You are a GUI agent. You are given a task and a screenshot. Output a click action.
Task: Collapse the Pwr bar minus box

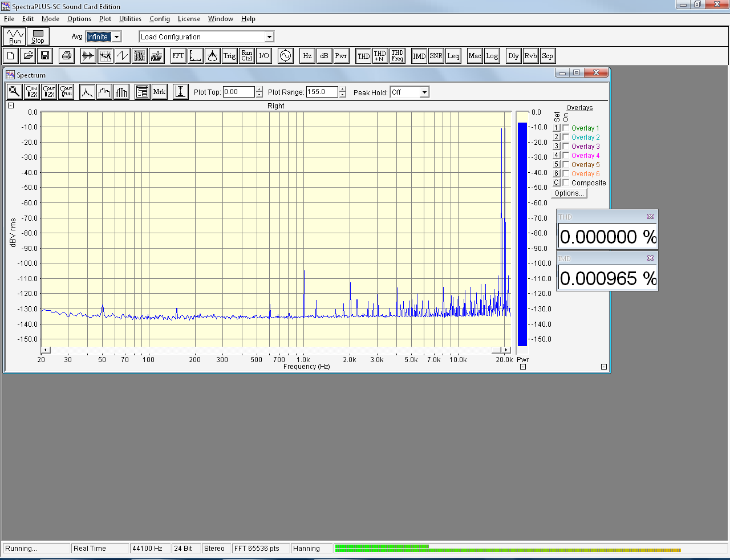pos(523,367)
